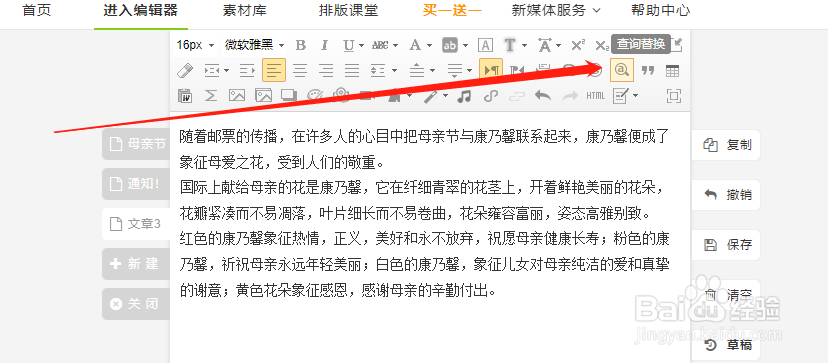
Task: Clear formatting with eraser icon
Action: pyautogui.click(x=185, y=70)
